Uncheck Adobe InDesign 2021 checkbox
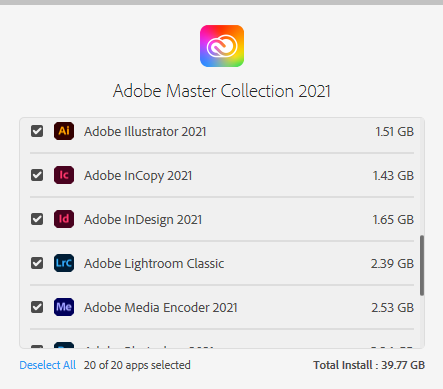Screen dimensions: 443x389 click(x=37, y=219)
